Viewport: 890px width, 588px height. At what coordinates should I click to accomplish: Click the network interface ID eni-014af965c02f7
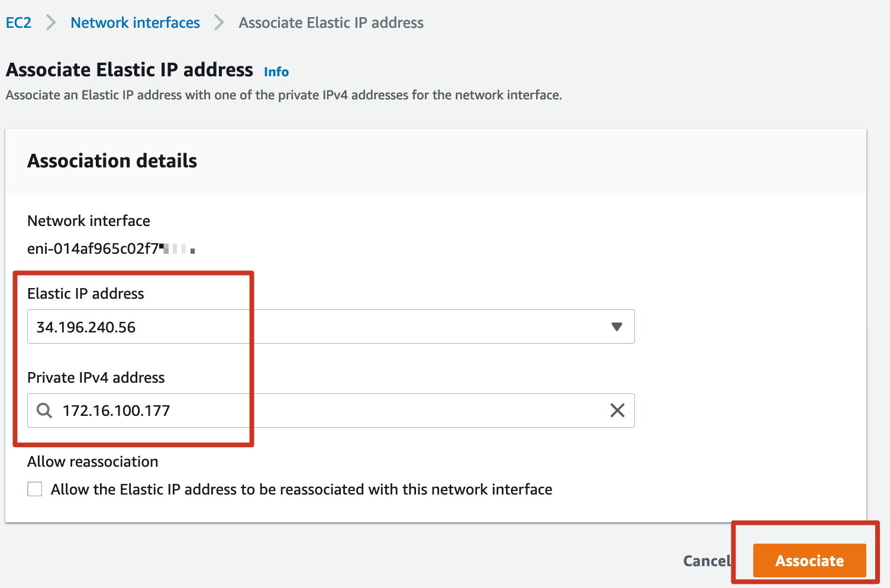tap(111, 248)
